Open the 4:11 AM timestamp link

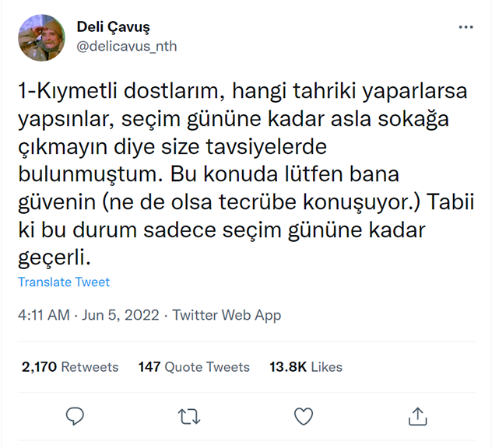click(x=41, y=316)
